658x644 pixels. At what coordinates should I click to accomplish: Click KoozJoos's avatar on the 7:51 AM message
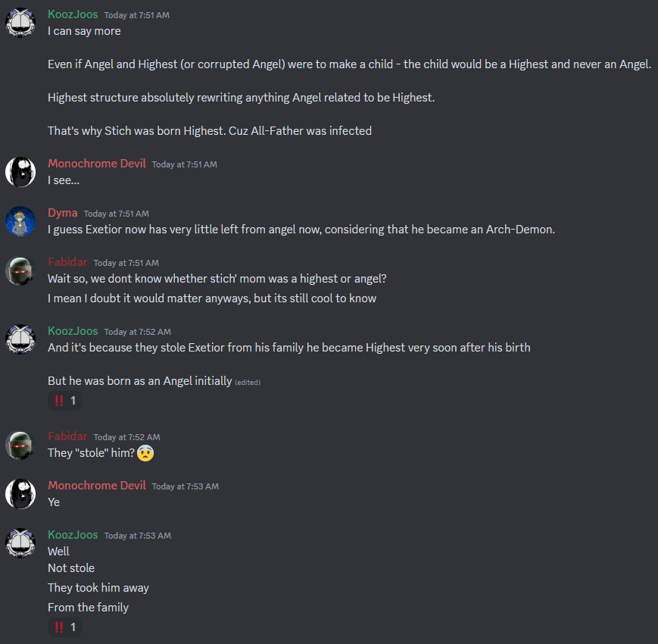click(20, 23)
